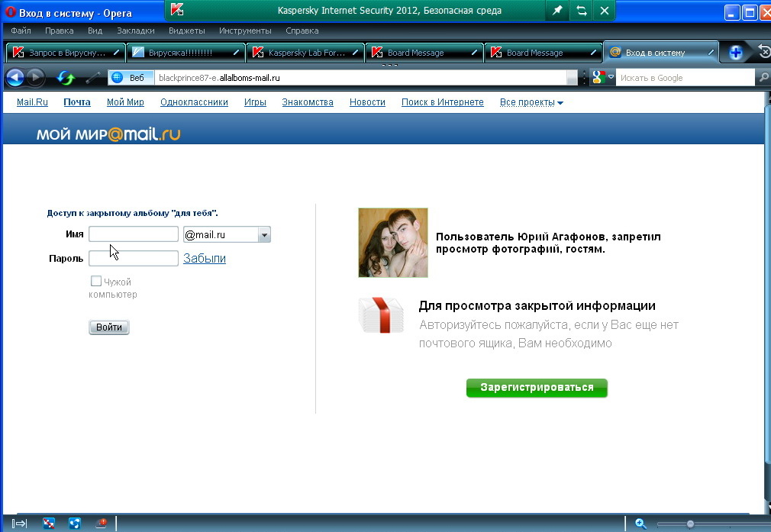Screen dimensions: 771x532
Task: Open the Поиск в Интернете link
Action: pos(443,102)
